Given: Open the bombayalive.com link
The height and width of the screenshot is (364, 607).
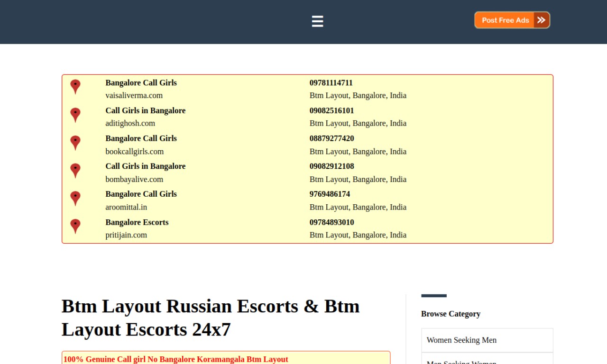Looking at the screenshot, I should (134, 179).
